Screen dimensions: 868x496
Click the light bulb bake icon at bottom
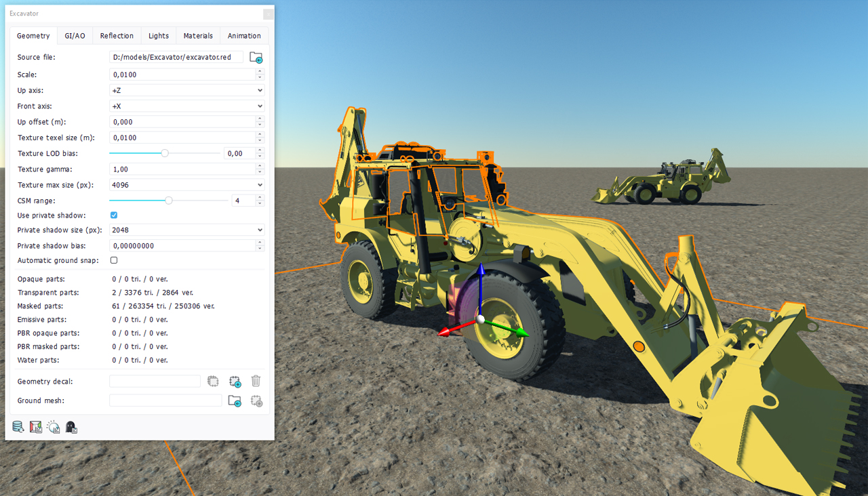pos(54,427)
